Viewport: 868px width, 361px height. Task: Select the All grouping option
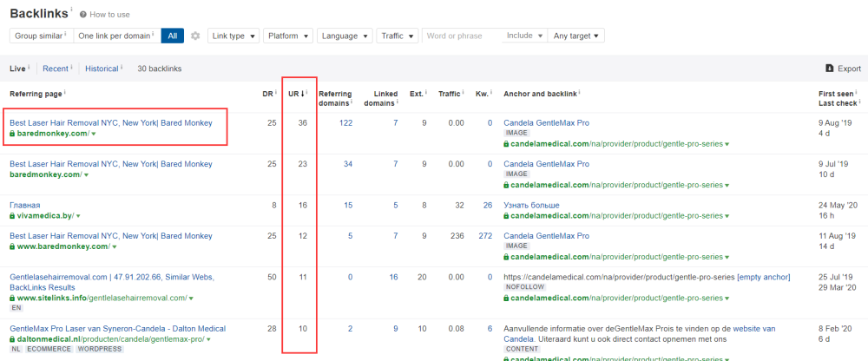(173, 36)
